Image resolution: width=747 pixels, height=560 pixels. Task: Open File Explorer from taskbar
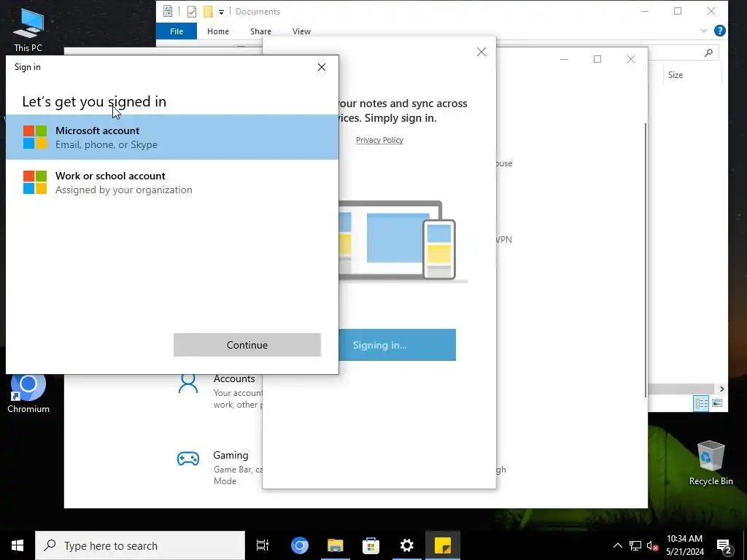point(336,545)
